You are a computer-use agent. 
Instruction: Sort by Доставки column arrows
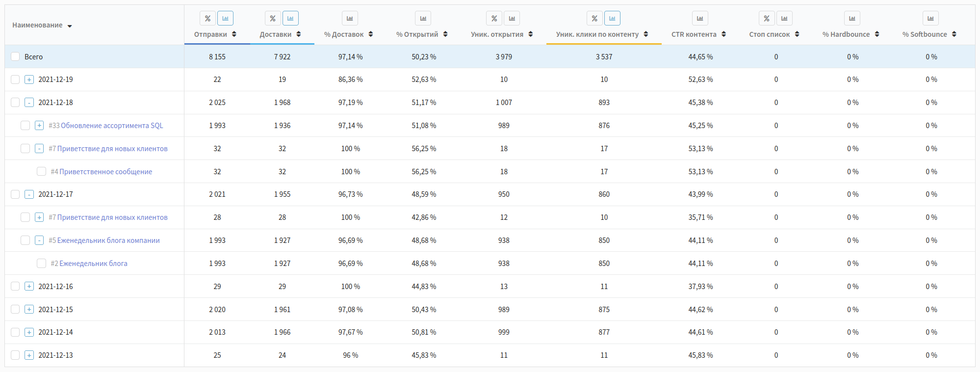(298, 34)
